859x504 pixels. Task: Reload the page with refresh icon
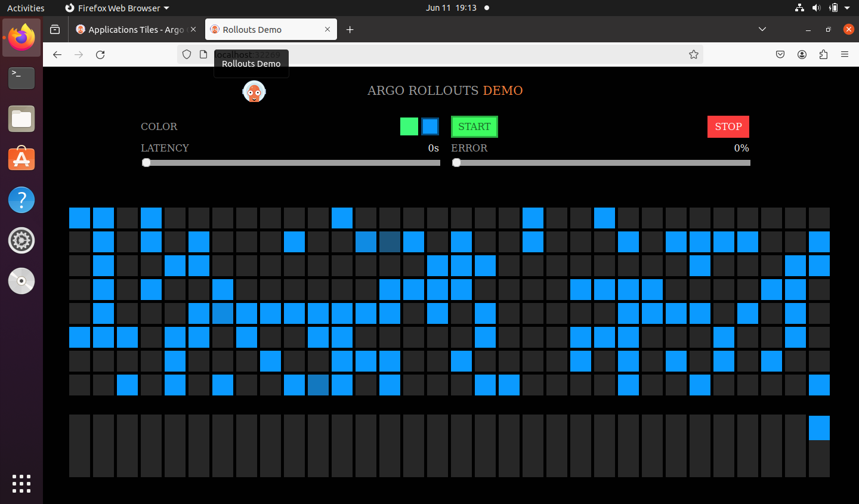click(100, 55)
